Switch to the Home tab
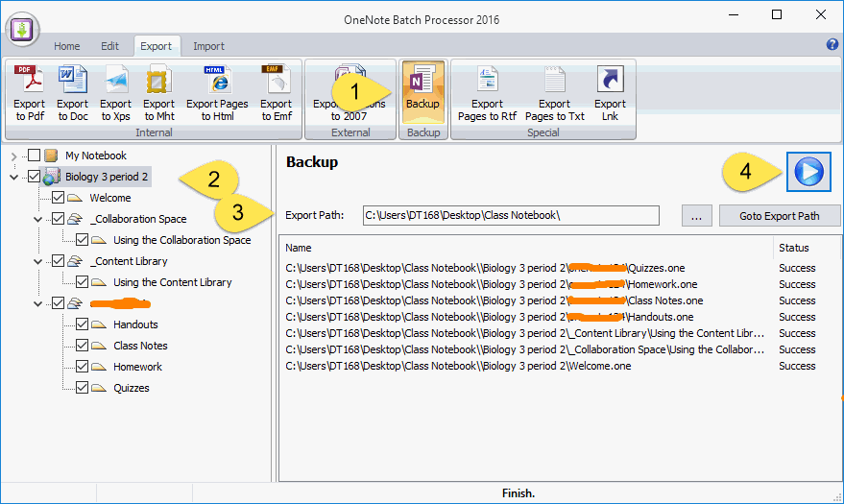Screen dimensions: 844x504 [67, 46]
